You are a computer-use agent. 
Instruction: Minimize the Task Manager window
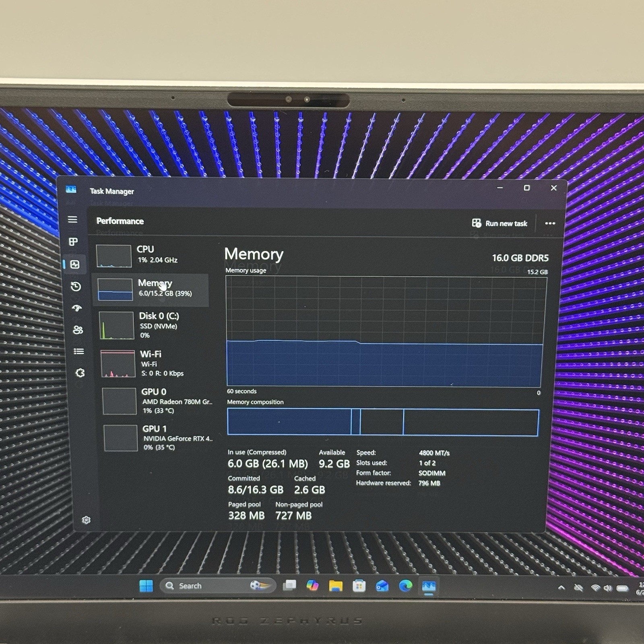click(x=500, y=188)
